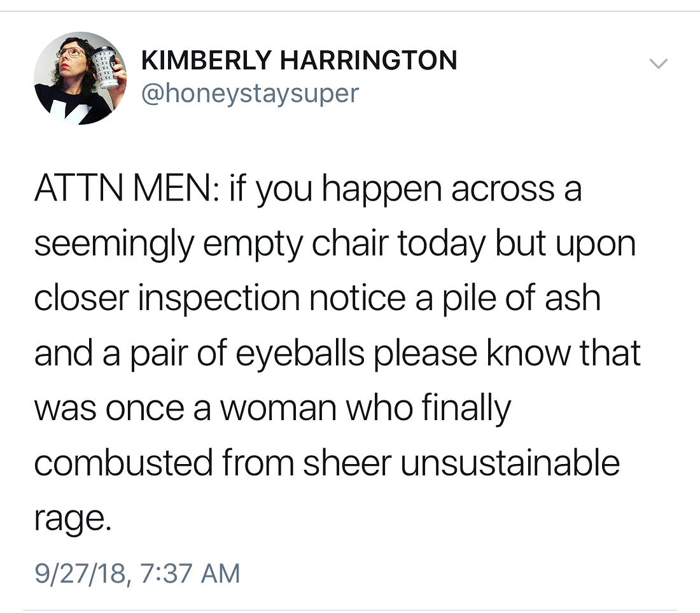Click the word 'rage.' ending the tweet
The image size is (700, 613).
pos(73,518)
